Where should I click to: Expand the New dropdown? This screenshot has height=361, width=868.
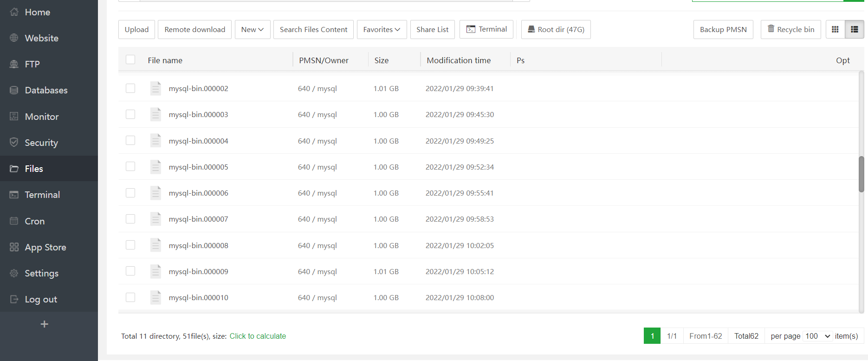[x=253, y=30]
